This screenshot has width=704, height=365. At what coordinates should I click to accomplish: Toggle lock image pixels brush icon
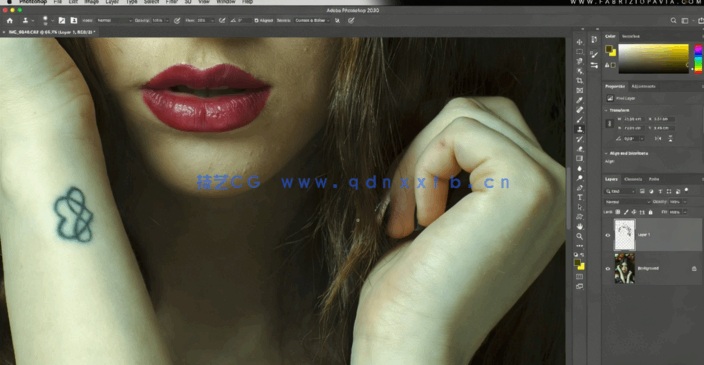coord(626,212)
